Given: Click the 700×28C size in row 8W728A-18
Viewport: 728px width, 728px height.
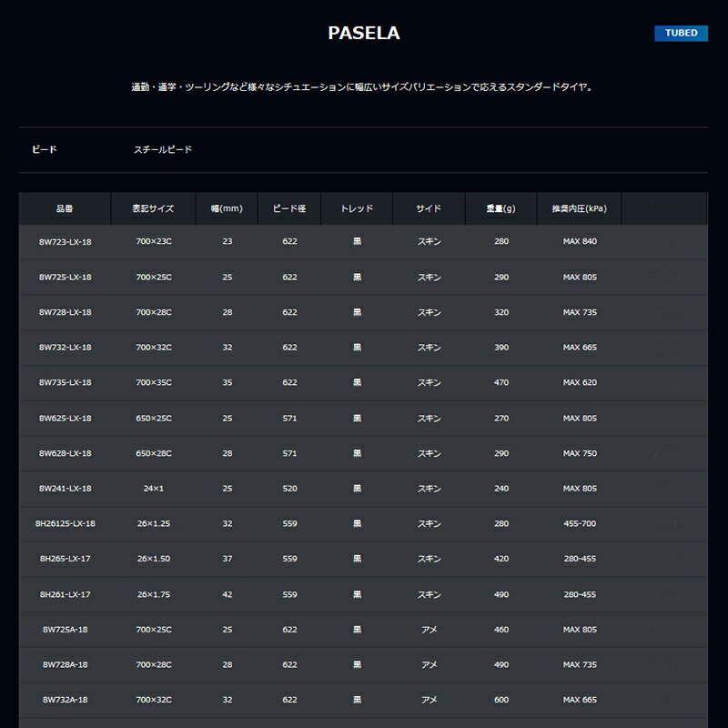Looking at the screenshot, I should click(154, 665).
